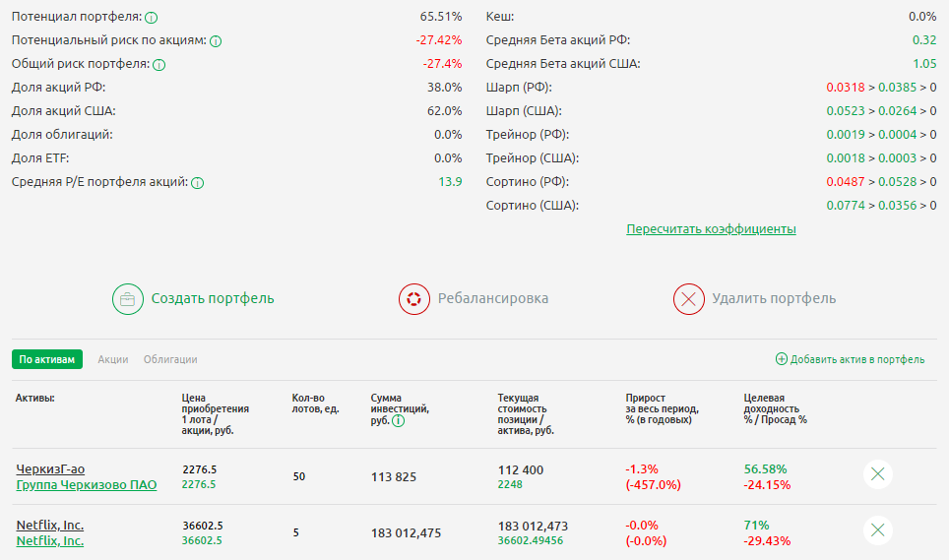Select the По активам tab
The image size is (949, 560).
coord(47,360)
